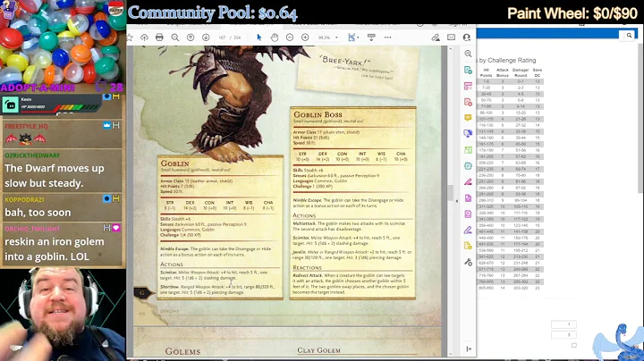This screenshot has height=361, width=644.
Task: Click the small triangle hiding the right pane
Action: pos(457,201)
